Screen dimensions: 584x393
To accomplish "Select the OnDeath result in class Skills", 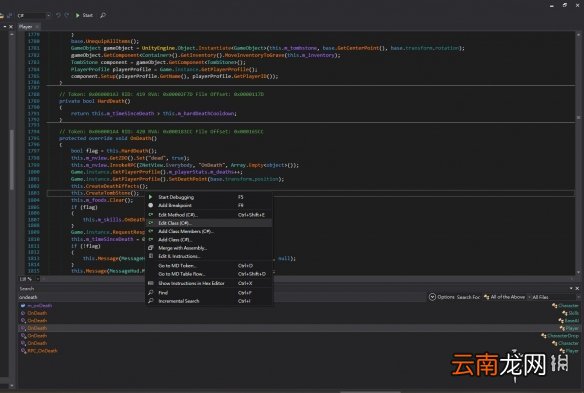I will [x=300, y=313].
